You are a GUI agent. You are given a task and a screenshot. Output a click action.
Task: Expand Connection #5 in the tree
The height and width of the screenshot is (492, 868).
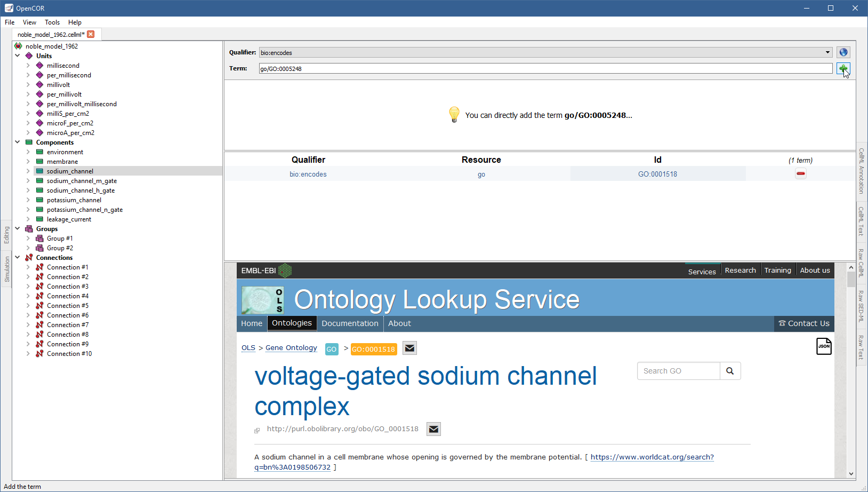28,306
